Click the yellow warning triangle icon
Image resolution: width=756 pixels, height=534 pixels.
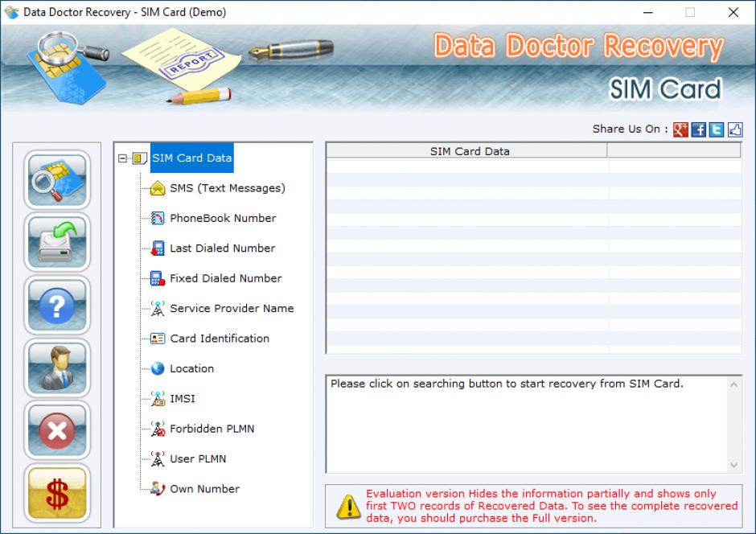click(x=348, y=506)
